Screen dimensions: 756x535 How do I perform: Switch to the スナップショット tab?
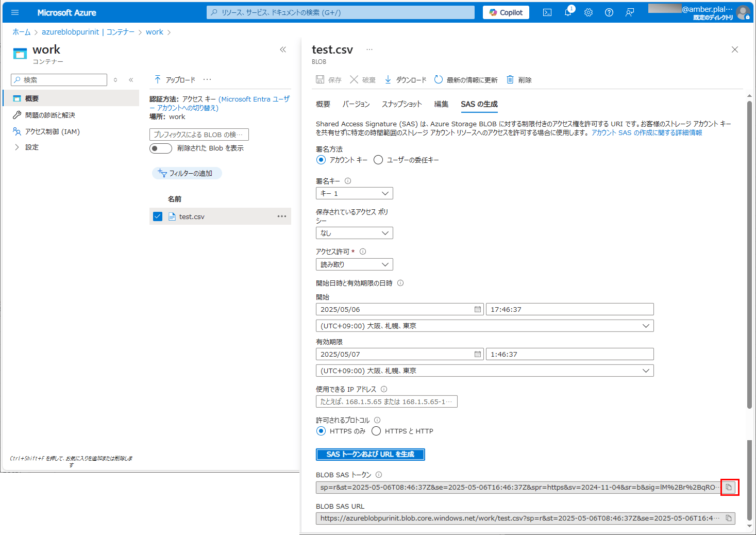pyautogui.click(x=402, y=104)
